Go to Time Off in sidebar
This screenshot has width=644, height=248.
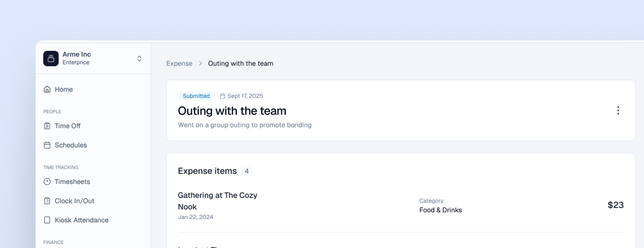pos(67,126)
